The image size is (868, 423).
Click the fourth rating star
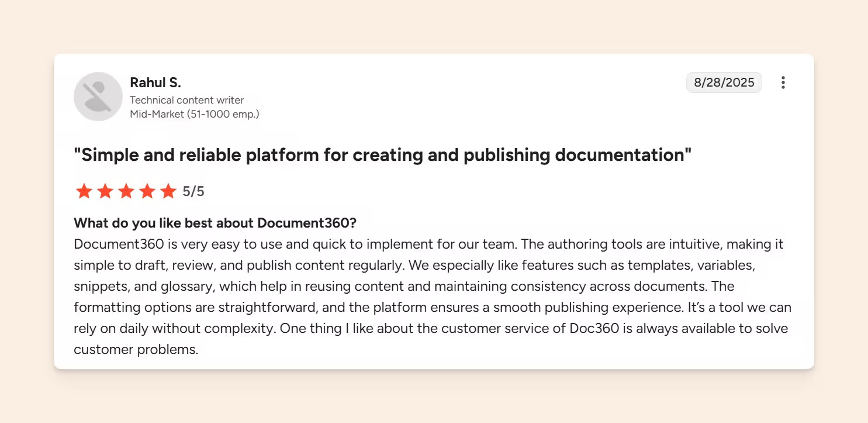coord(147,191)
